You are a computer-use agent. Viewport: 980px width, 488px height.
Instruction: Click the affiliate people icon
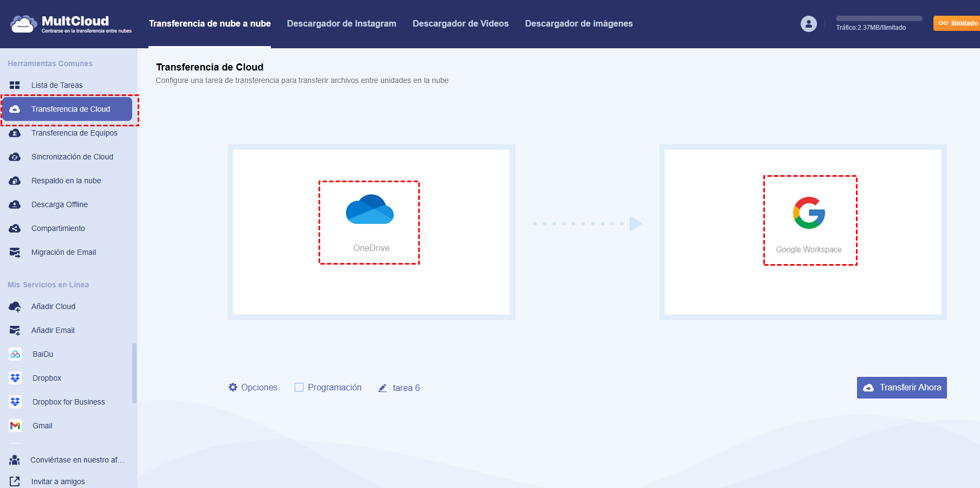(15, 460)
